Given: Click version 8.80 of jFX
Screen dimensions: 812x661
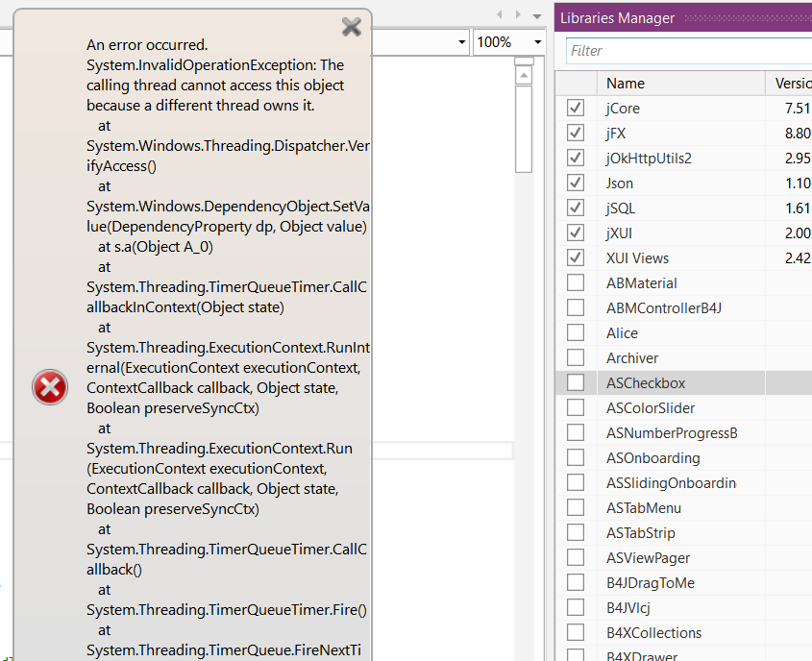Looking at the screenshot, I should [x=798, y=133].
